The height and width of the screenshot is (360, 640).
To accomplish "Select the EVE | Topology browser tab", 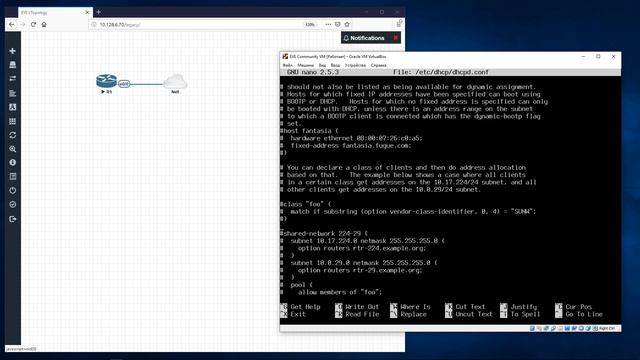I will pyautogui.click(x=55, y=13).
